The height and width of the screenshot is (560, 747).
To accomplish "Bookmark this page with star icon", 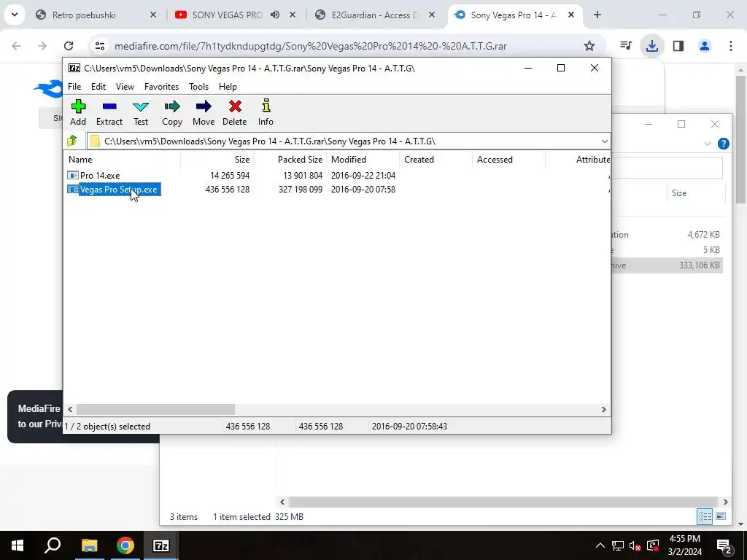I will tap(589, 46).
